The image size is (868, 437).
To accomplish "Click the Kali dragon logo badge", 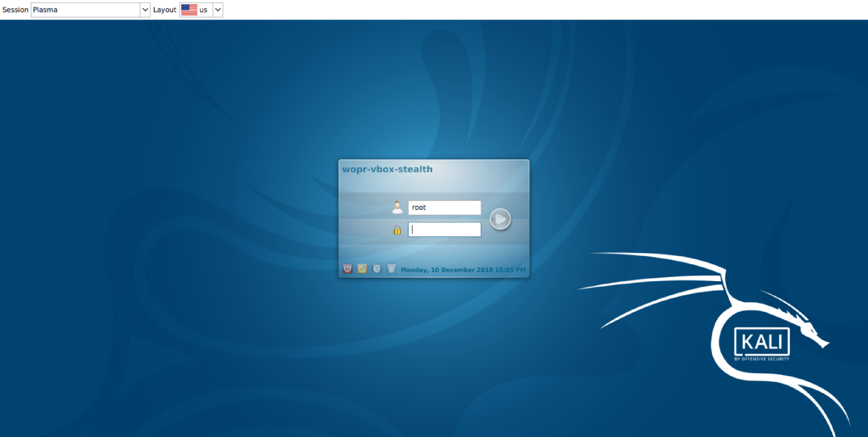I will pyautogui.click(x=762, y=342).
